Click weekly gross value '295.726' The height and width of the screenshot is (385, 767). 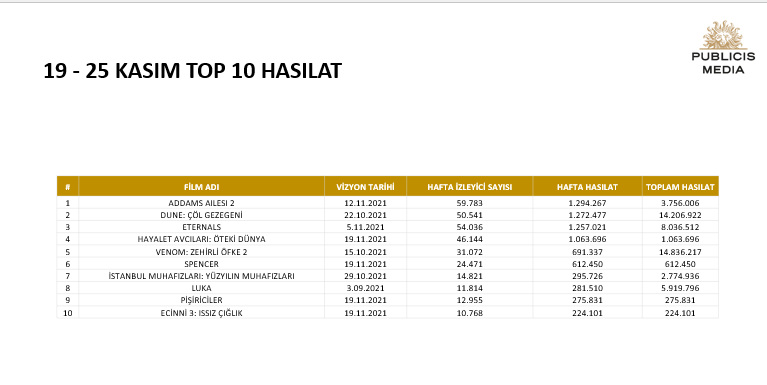click(x=587, y=276)
